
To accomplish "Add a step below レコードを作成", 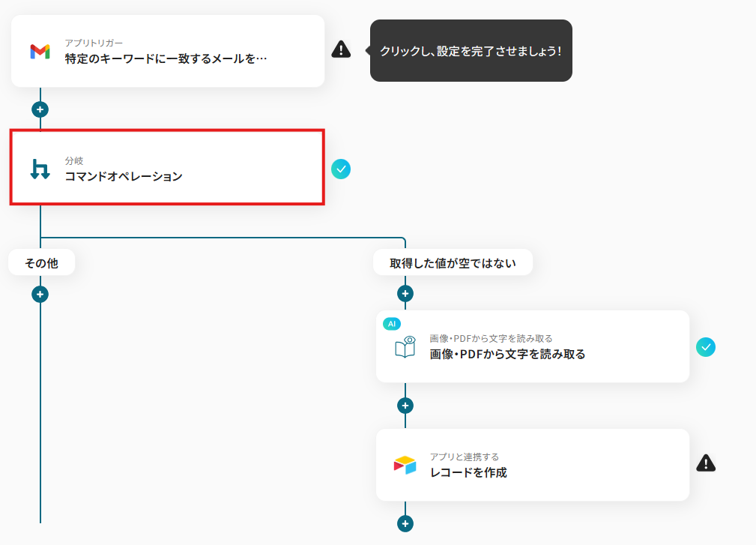I will 405,524.
